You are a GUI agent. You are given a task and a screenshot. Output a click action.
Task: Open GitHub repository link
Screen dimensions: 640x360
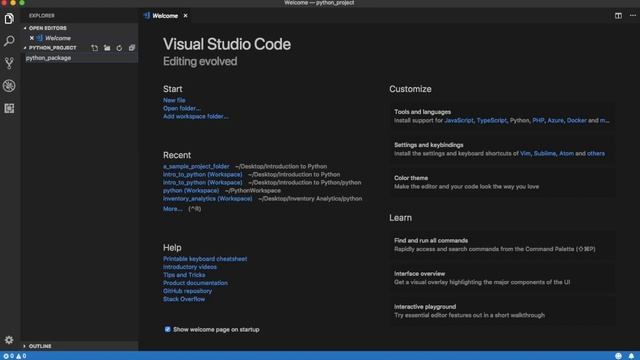(x=187, y=291)
